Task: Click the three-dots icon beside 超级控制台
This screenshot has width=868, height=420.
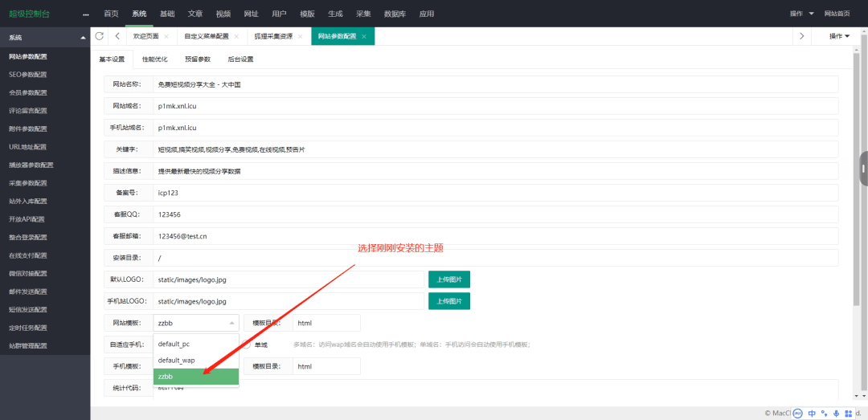Action: click(86, 14)
